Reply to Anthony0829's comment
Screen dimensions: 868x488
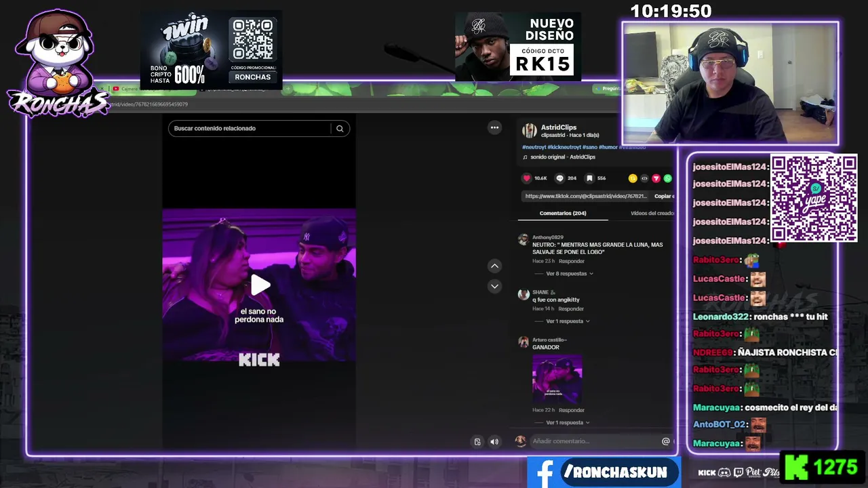pos(572,261)
